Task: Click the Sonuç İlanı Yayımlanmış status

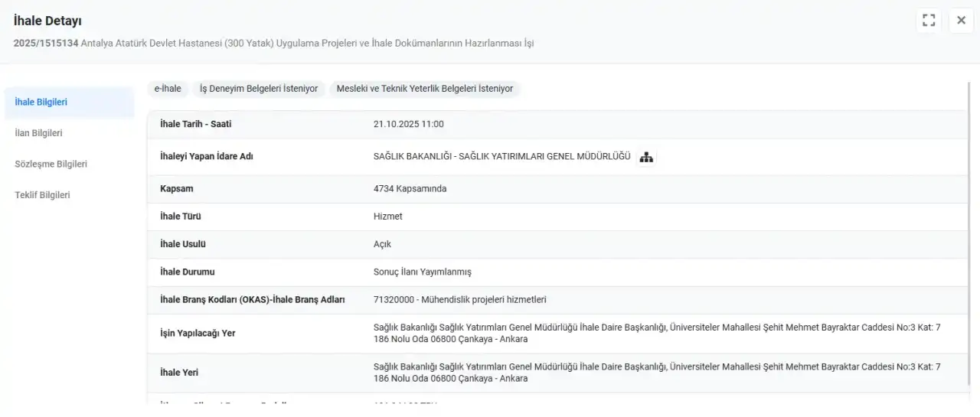Action: [x=422, y=272]
